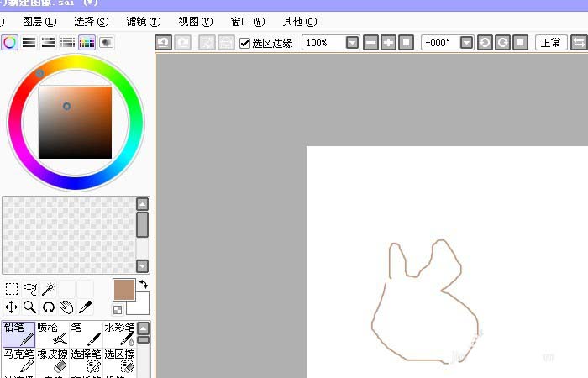Choose the 喷枪 airbrush tool
This screenshot has width=588, height=378.
pyautogui.click(x=52, y=334)
